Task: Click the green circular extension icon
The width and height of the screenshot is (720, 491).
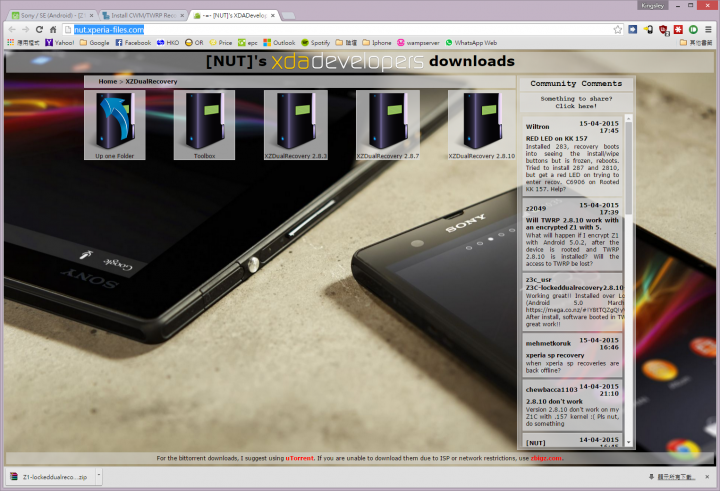Action: [693, 29]
